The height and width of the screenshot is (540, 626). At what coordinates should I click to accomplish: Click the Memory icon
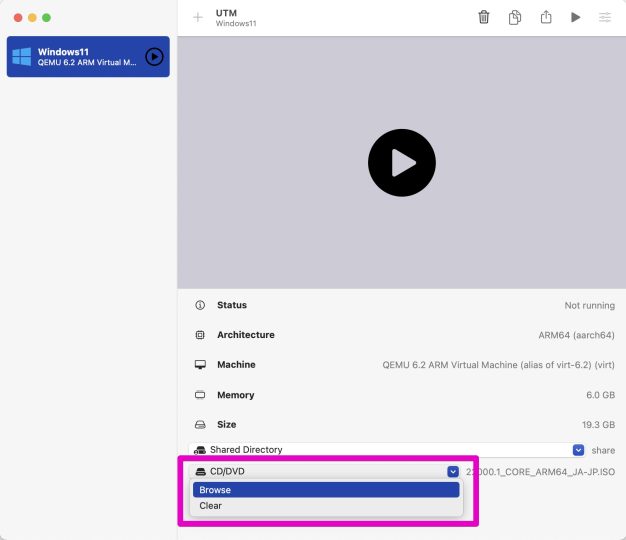pyautogui.click(x=200, y=395)
